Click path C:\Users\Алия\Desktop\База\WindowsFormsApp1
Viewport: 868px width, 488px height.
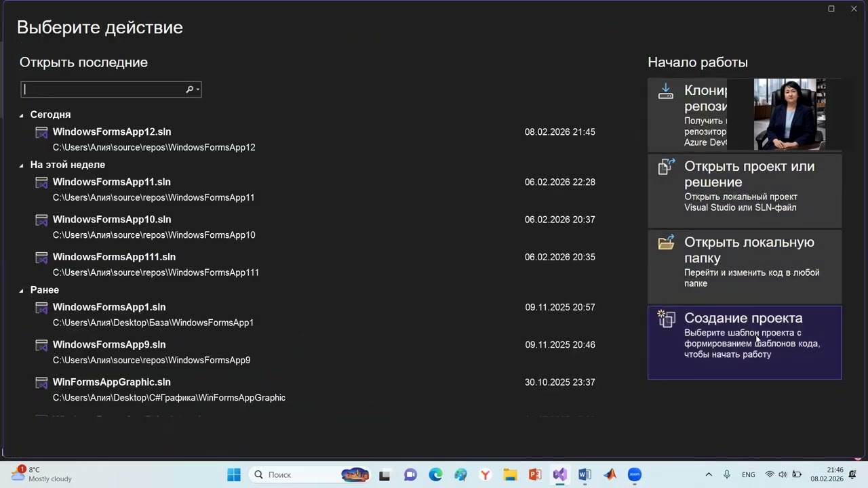[x=153, y=323]
